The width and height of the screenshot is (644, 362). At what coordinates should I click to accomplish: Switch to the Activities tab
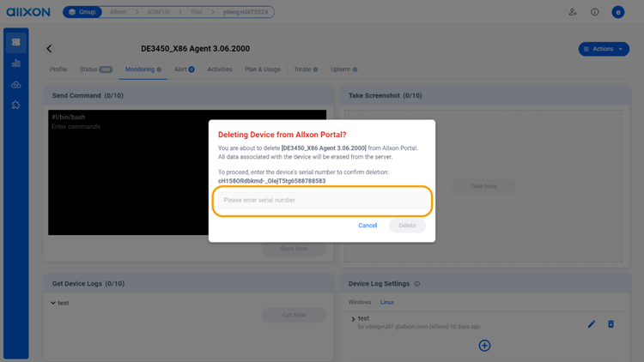(x=219, y=69)
